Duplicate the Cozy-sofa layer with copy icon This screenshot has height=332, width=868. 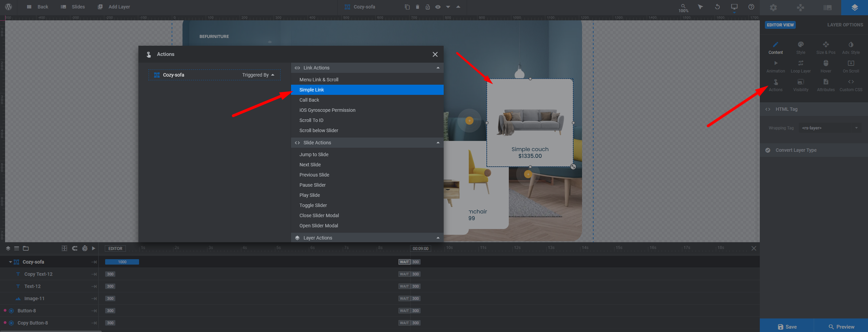[407, 7]
